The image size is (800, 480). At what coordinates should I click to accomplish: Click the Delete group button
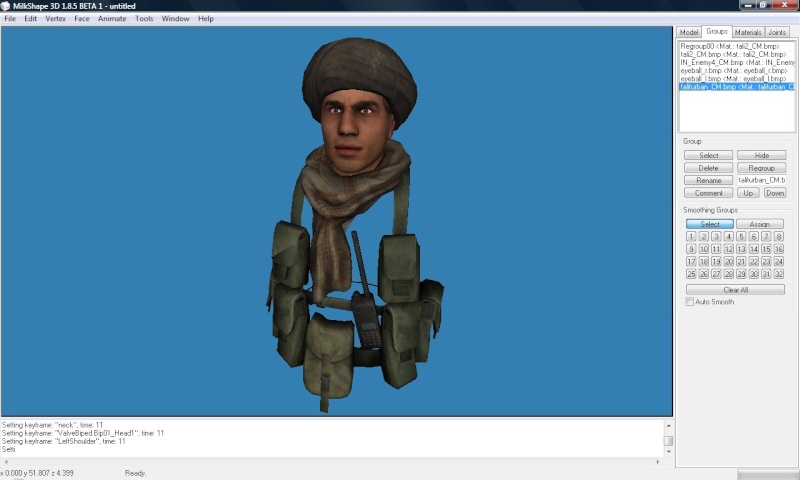[x=709, y=168]
